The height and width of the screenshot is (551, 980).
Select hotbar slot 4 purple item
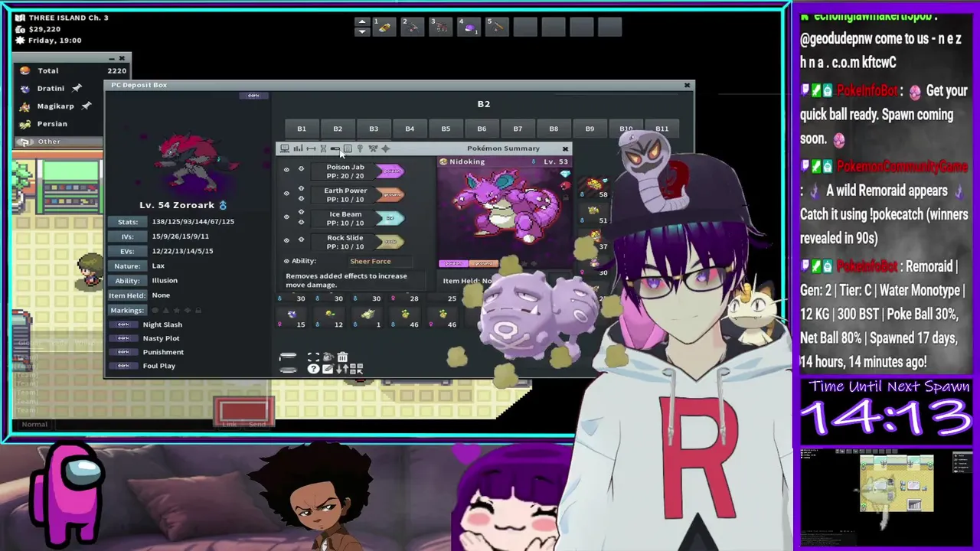469,27
